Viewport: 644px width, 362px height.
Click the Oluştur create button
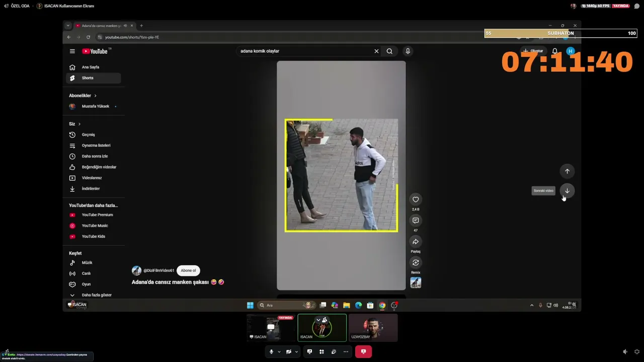coord(533,51)
